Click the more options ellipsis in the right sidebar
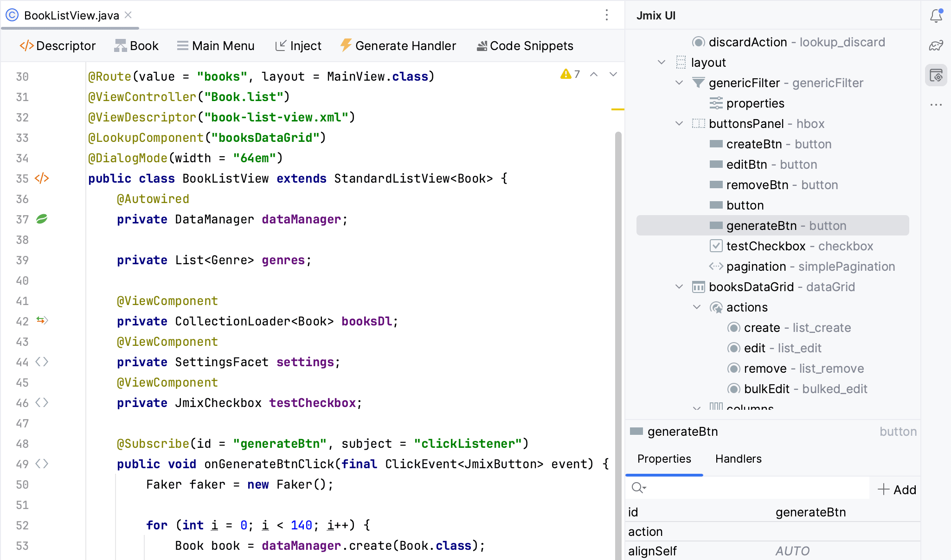This screenshot has width=951, height=560. [x=936, y=105]
